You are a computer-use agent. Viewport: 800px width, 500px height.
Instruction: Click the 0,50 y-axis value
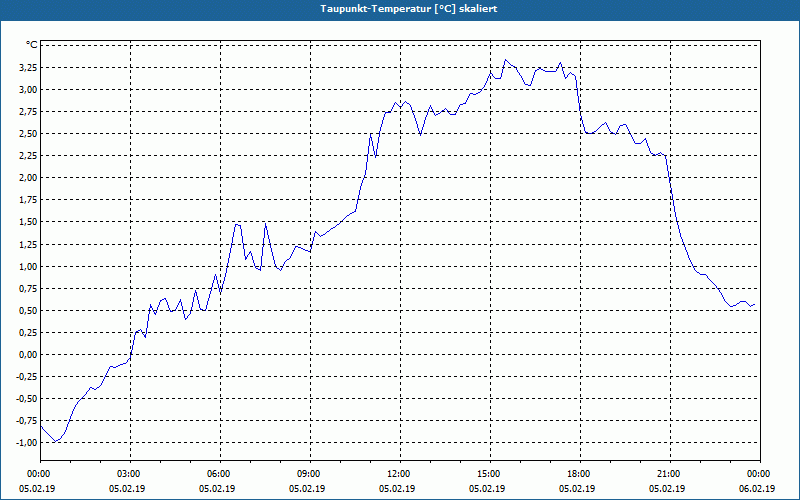tap(29, 311)
